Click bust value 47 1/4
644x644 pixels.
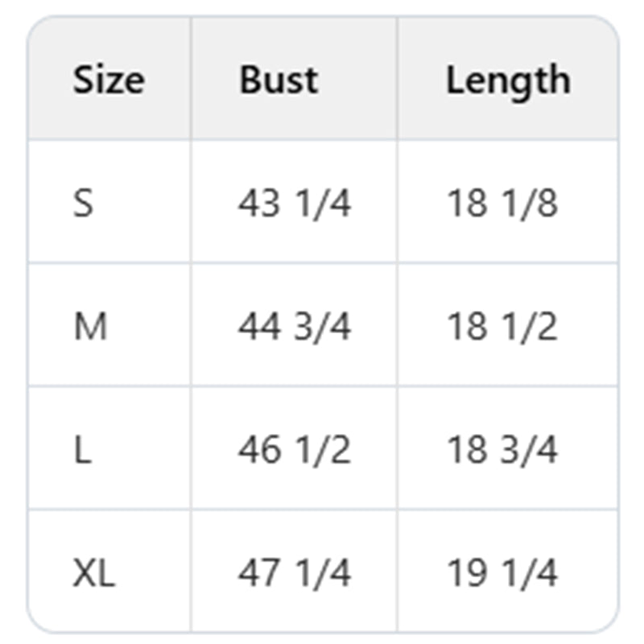click(x=294, y=574)
